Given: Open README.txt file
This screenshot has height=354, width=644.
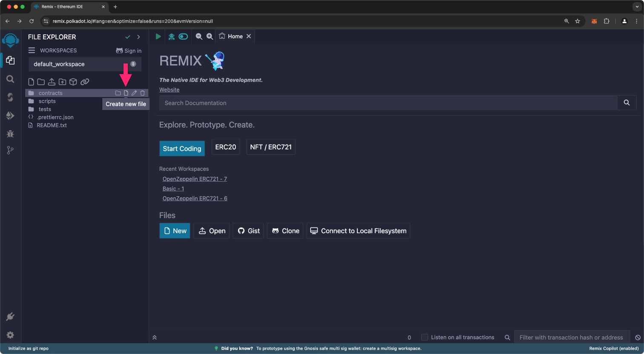Looking at the screenshot, I should (52, 125).
